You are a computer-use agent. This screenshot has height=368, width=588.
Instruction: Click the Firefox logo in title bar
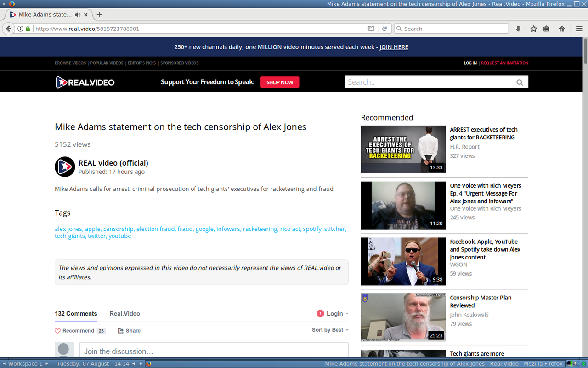(12, 4)
